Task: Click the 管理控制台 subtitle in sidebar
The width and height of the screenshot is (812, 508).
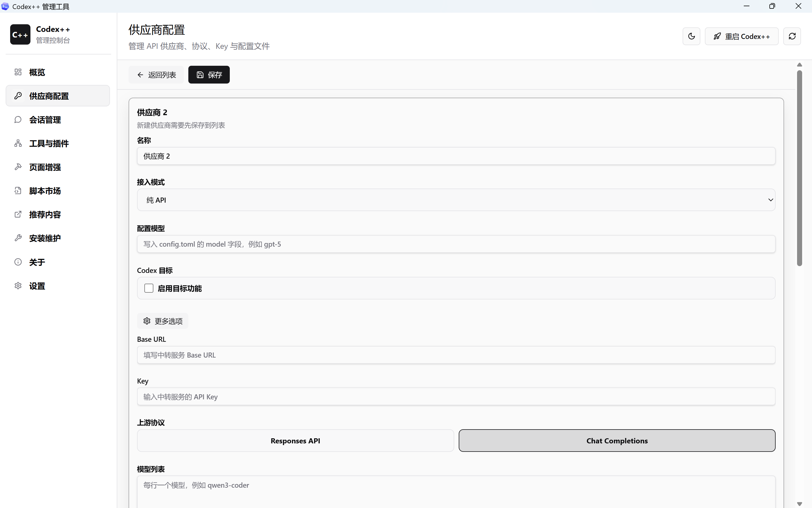Action: (53, 40)
